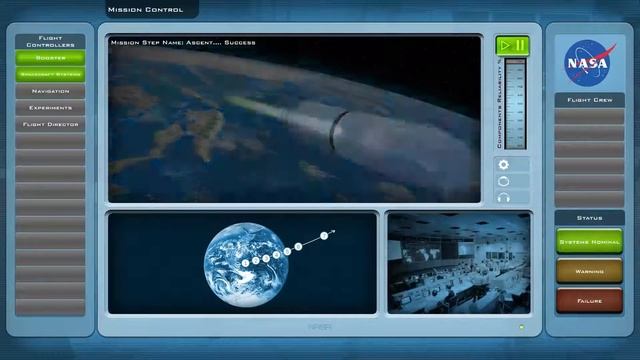Open settings with the gear icon

tap(504, 164)
